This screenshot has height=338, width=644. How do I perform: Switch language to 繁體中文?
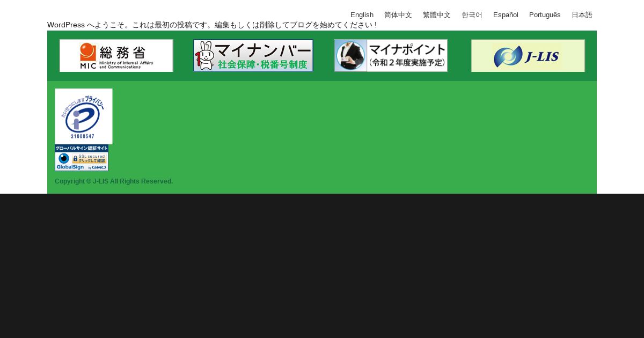(x=437, y=15)
